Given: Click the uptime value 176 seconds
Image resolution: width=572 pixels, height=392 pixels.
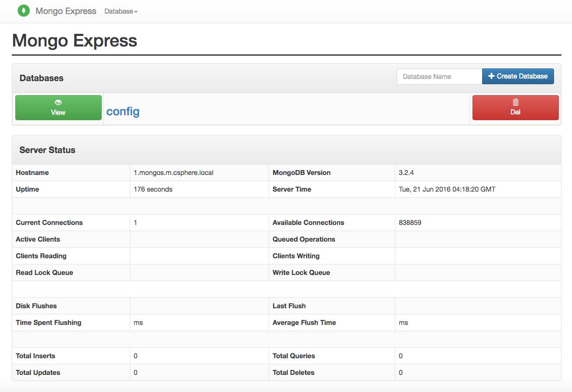Looking at the screenshot, I should tap(153, 189).
